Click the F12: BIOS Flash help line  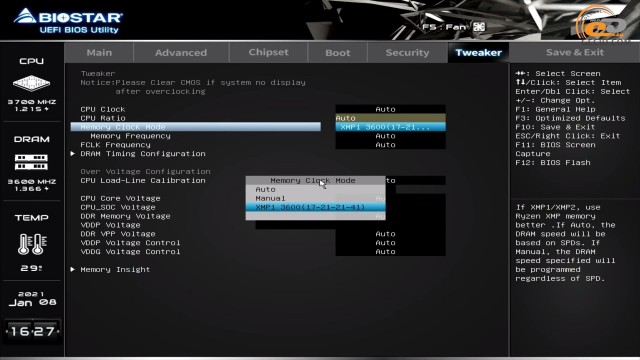[553, 163]
